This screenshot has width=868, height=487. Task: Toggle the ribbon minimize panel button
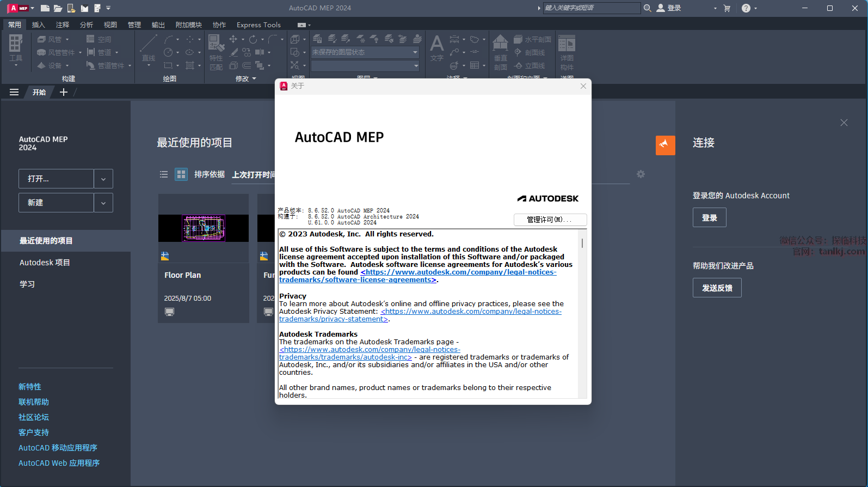302,25
